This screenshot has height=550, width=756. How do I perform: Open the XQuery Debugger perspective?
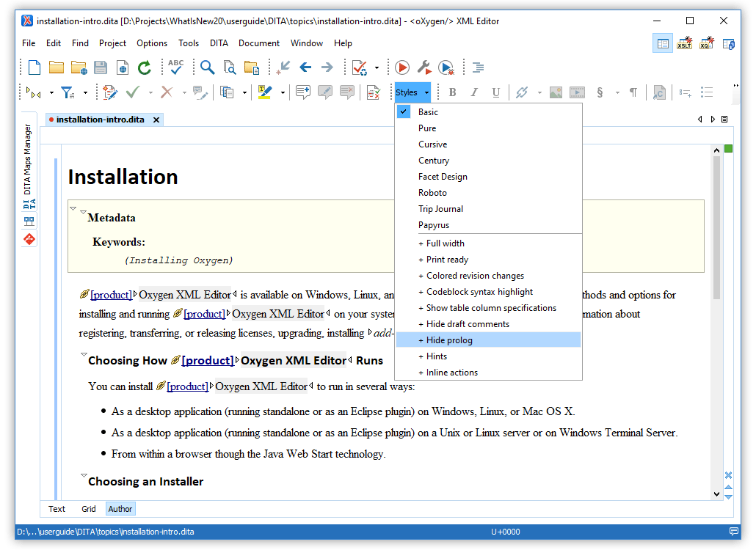[707, 43]
